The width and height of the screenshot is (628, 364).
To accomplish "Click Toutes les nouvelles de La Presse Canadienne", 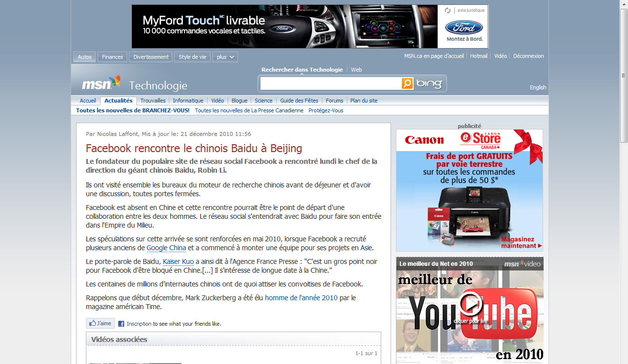I will tap(249, 110).
